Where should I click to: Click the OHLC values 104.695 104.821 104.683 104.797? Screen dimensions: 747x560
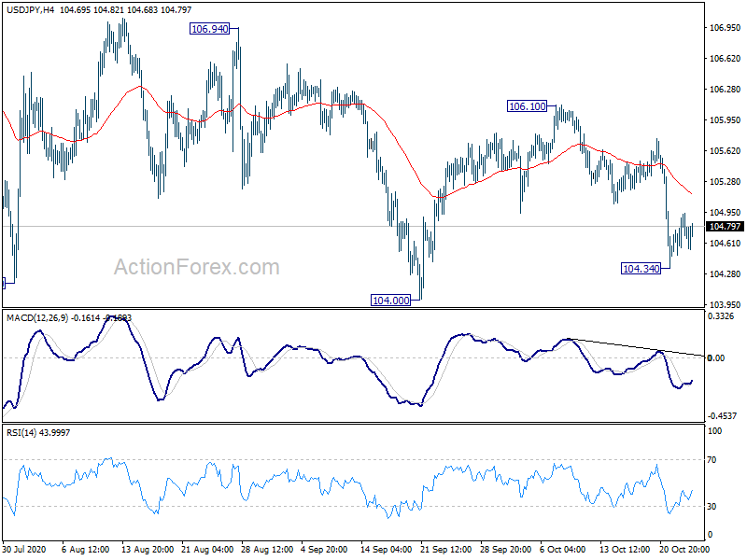(126, 9)
